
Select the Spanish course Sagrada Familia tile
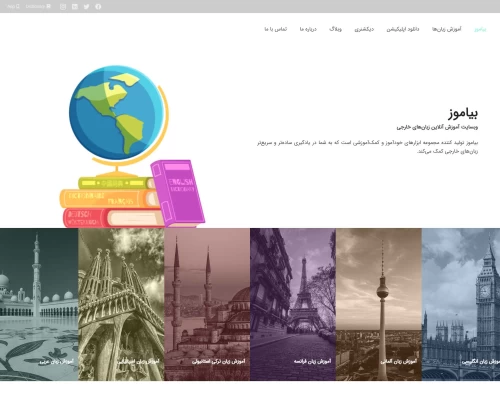point(121,304)
